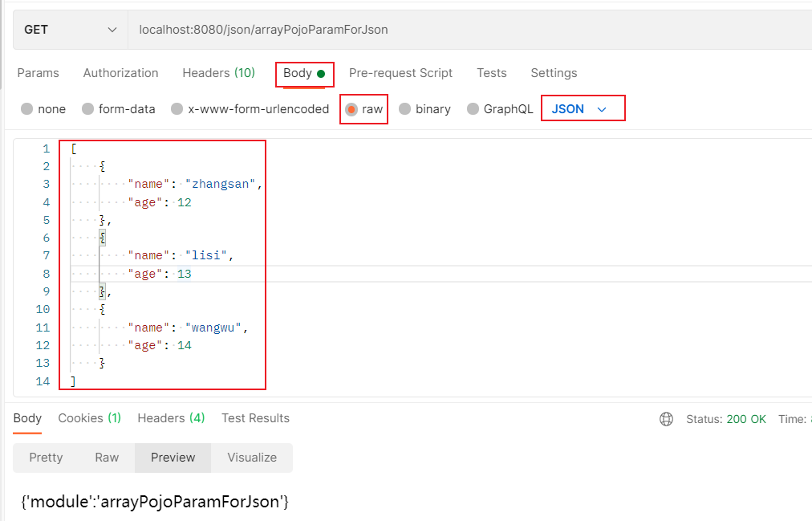Go to Pre-request Script tab

click(x=400, y=73)
